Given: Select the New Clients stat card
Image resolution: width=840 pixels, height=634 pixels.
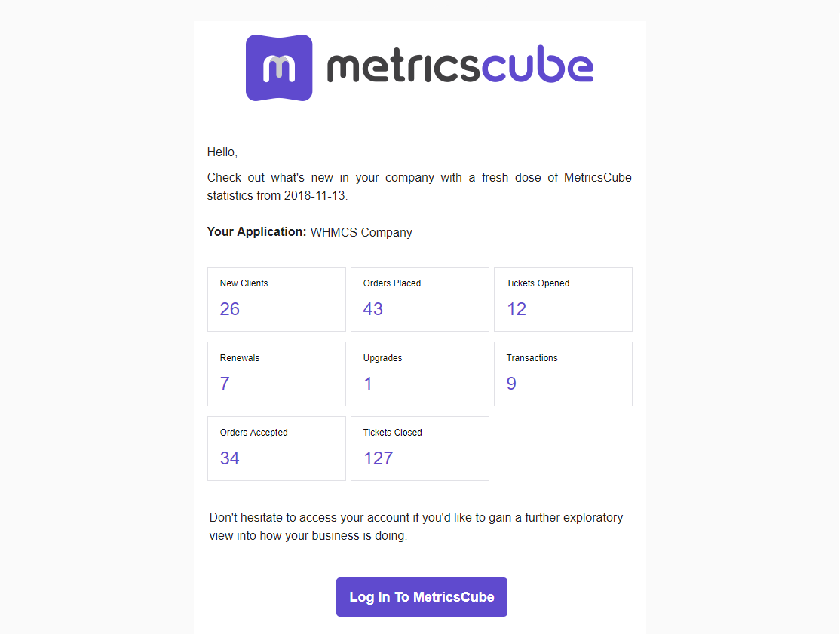Looking at the screenshot, I should [x=277, y=299].
